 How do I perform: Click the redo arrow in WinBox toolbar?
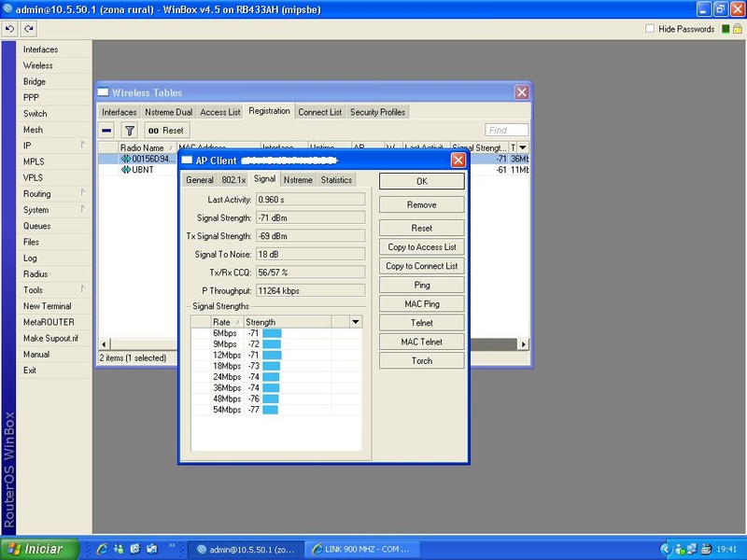29,29
